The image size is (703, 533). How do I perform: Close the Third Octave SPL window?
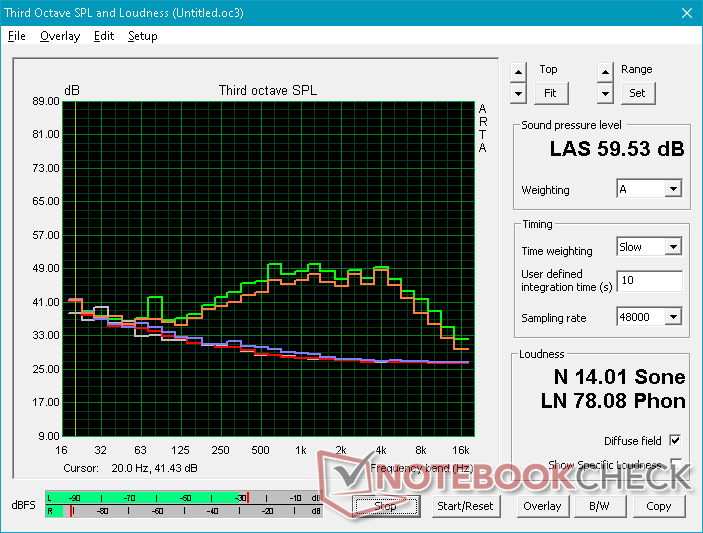click(x=687, y=13)
